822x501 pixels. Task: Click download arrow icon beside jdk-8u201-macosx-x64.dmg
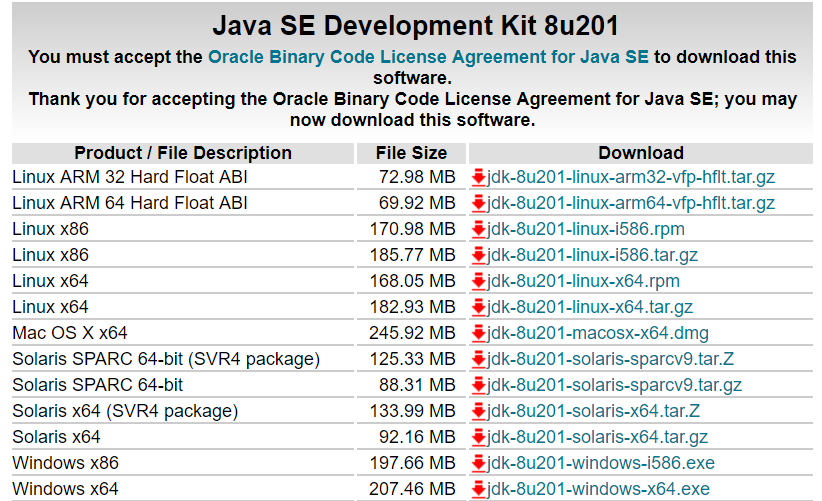[x=478, y=333]
